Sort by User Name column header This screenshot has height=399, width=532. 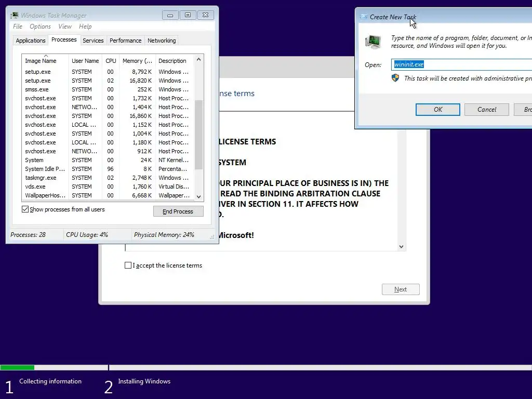pos(85,61)
